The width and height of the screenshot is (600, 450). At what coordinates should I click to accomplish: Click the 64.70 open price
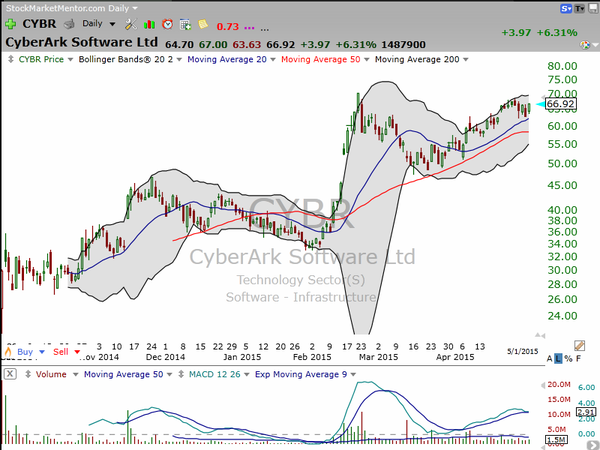pos(179,45)
